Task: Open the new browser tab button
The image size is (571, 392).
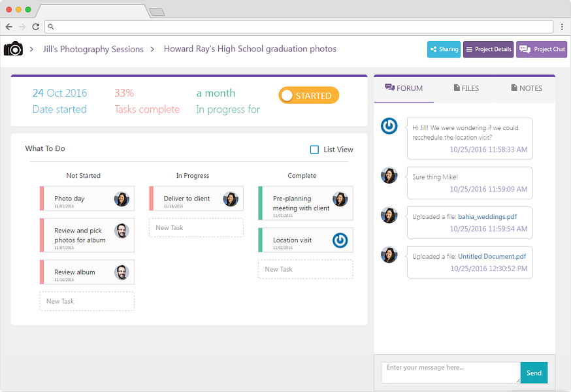Action: click(x=157, y=12)
